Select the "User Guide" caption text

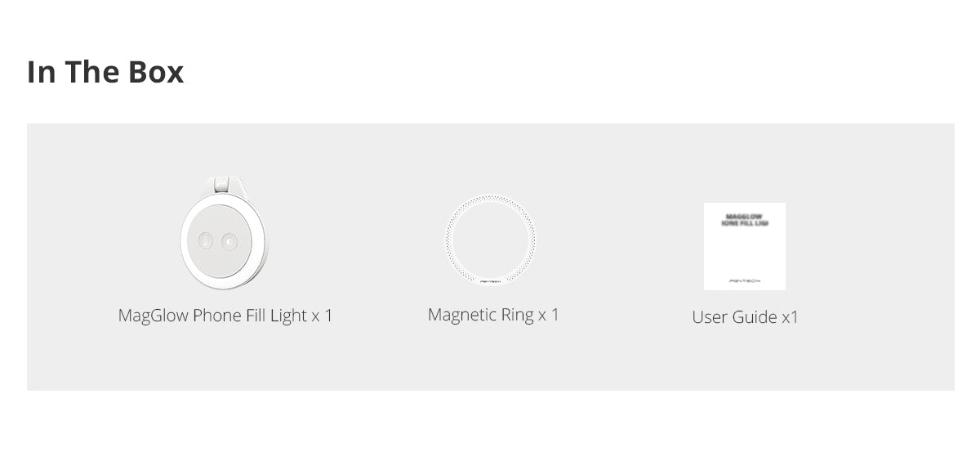click(734, 317)
